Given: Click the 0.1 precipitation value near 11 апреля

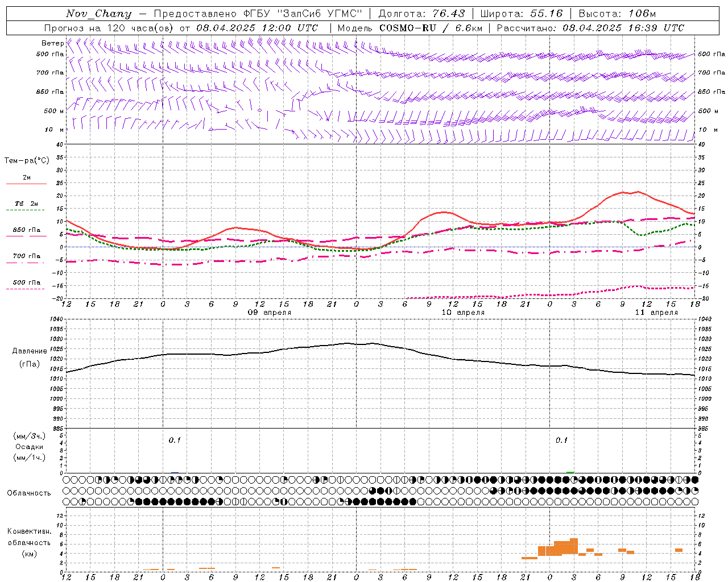Looking at the screenshot, I should pyautogui.click(x=561, y=440).
